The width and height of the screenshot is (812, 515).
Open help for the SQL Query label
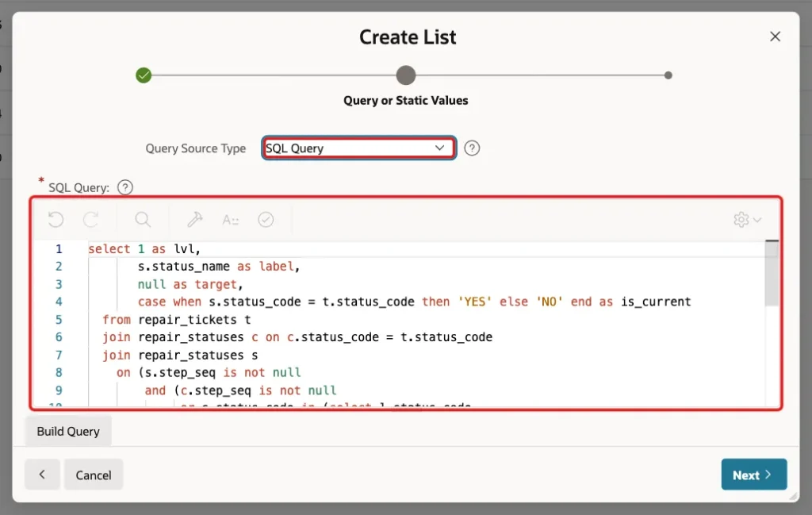click(x=124, y=187)
